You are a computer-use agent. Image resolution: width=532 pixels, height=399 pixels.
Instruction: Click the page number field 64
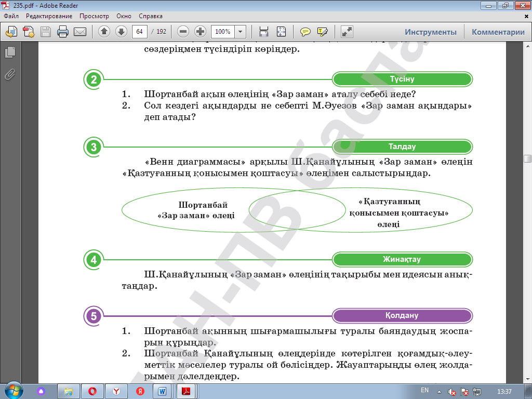(139, 32)
